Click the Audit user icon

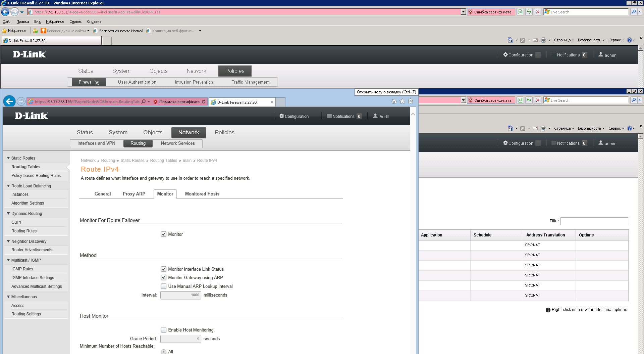pyautogui.click(x=375, y=116)
